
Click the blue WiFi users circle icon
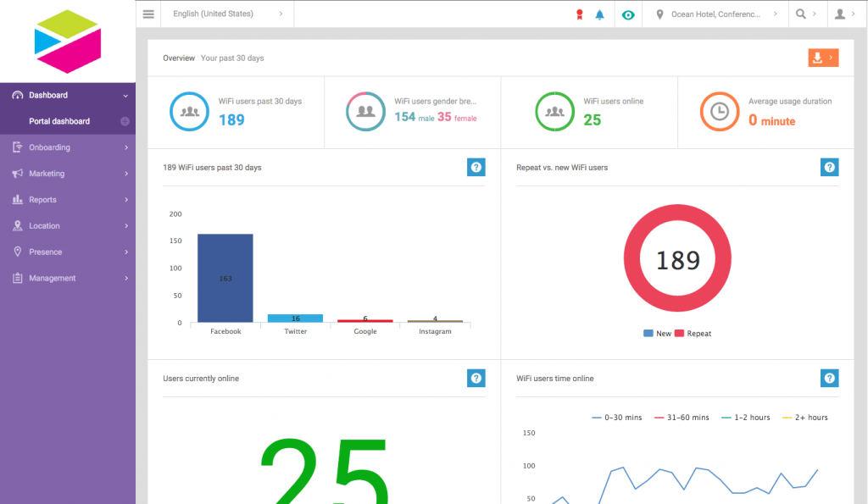[x=189, y=112]
